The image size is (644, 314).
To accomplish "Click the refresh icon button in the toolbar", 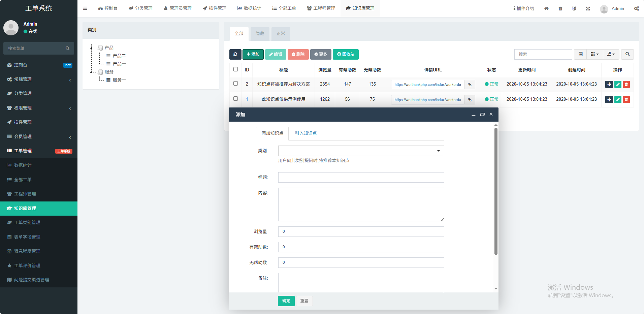I will click(x=235, y=54).
